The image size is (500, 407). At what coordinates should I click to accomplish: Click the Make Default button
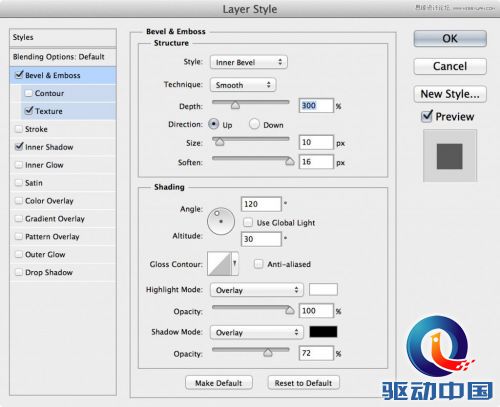point(219,383)
